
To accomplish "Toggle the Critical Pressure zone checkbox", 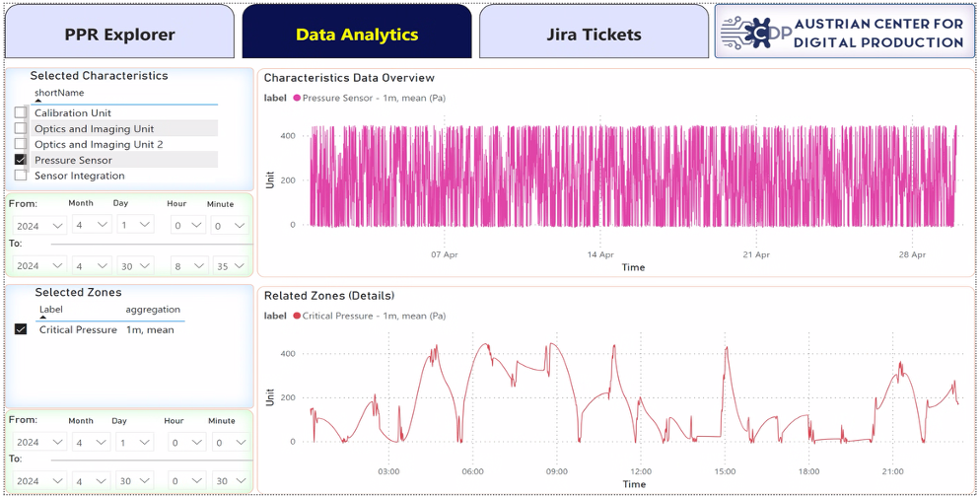I will (x=21, y=329).
